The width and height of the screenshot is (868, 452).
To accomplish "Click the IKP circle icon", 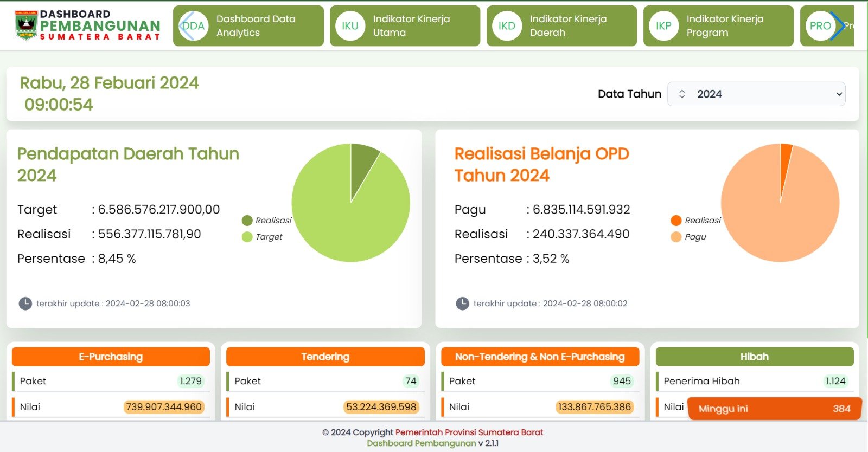I will (x=663, y=26).
